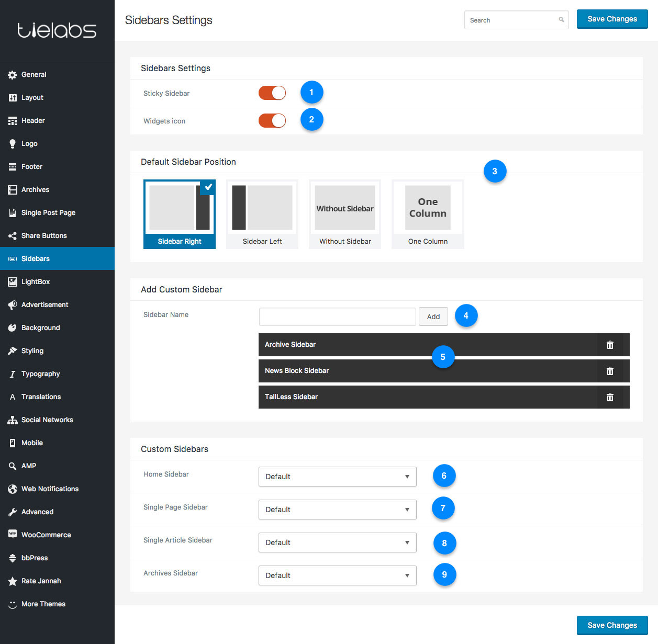Click the search magnifier icon in search box
Screen dimensions: 658x644
[561, 20]
